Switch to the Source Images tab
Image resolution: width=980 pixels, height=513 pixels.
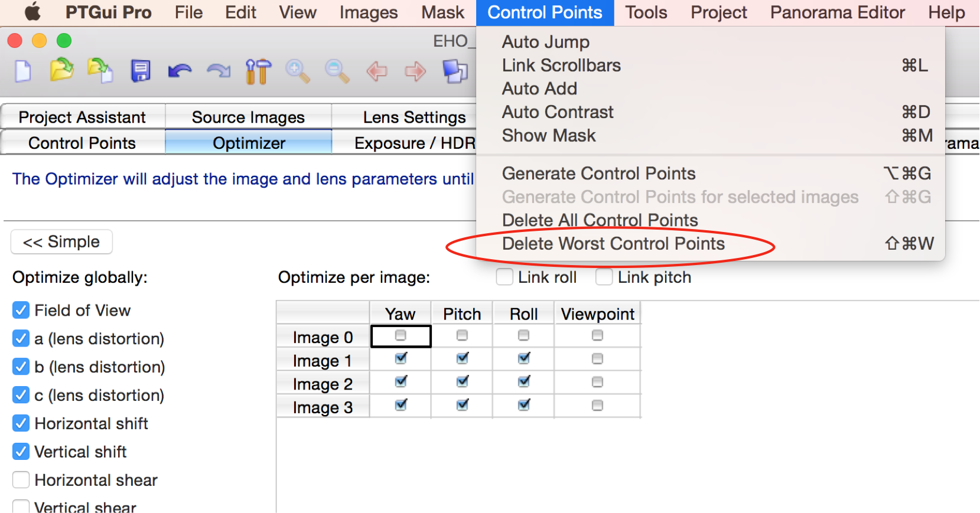248,117
